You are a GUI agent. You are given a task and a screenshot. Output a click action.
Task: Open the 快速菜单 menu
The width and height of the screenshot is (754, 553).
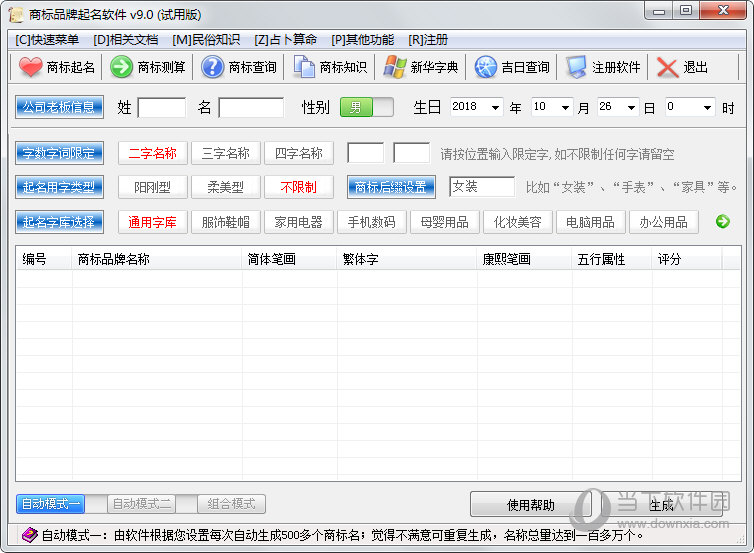point(47,40)
